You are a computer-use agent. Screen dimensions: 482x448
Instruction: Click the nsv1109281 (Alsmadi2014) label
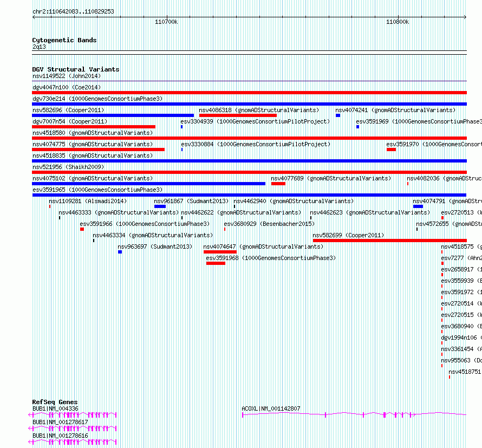(88, 201)
